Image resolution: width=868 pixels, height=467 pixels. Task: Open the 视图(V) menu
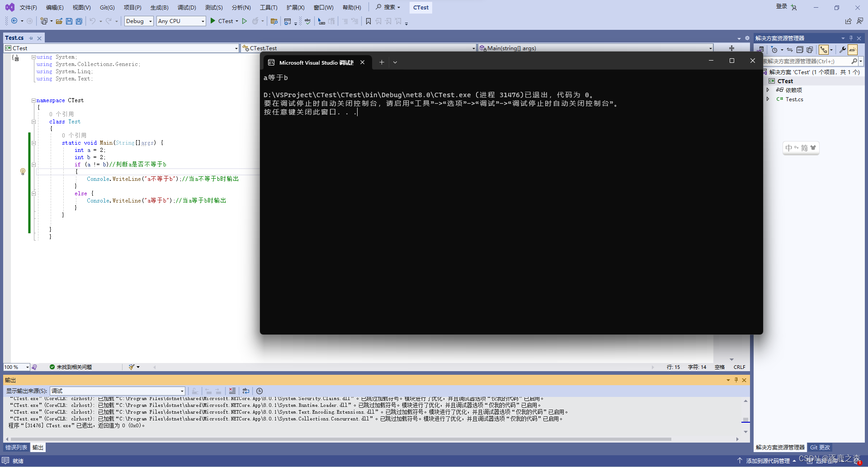click(x=82, y=7)
